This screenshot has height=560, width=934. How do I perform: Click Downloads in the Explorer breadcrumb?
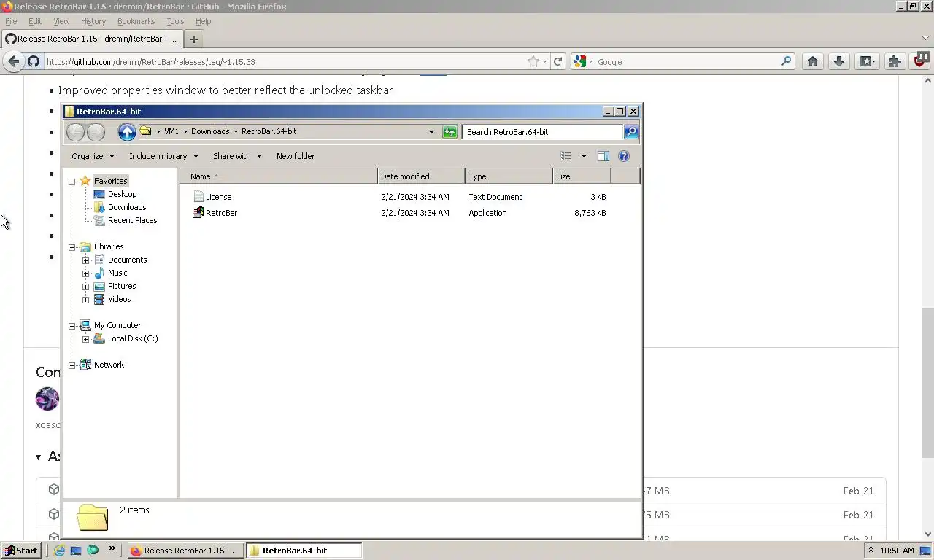click(x=210, y=132)
